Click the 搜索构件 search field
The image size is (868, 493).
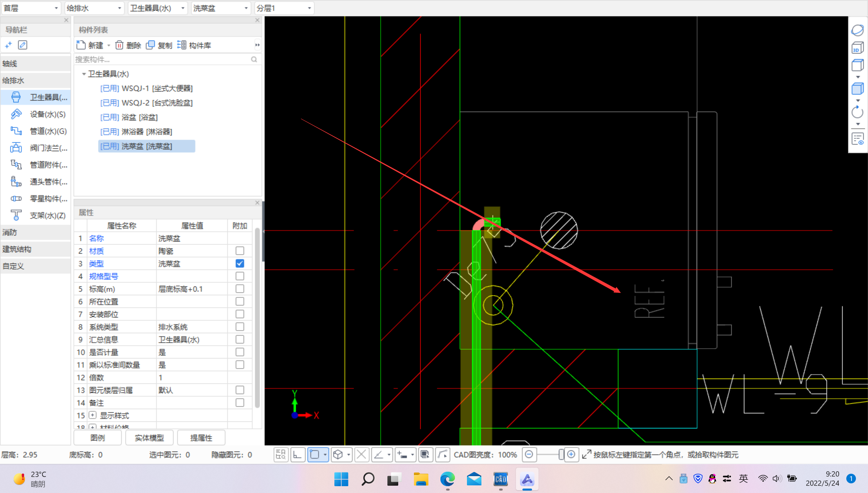click(167, 59)
